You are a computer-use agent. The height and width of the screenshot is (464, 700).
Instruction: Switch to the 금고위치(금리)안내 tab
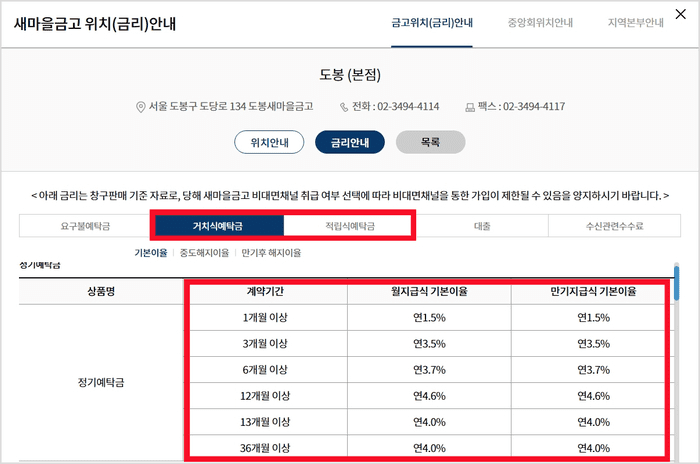(x=432, y=23)
